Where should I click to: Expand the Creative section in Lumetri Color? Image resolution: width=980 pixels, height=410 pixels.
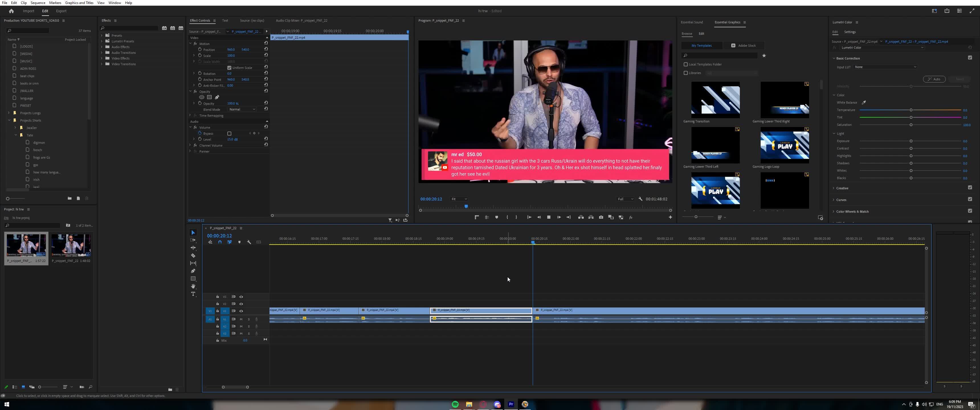842,188
